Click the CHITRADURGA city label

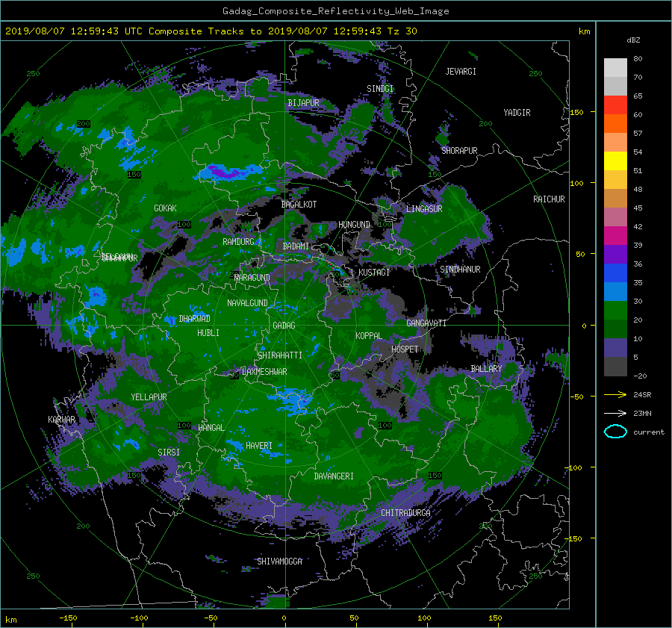click(x=405, y=513)
